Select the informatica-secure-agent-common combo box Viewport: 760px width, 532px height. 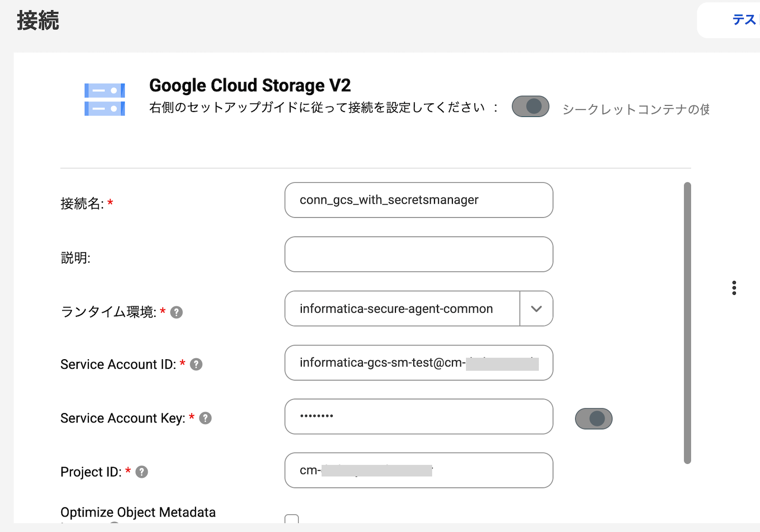[x=402, y=309]
